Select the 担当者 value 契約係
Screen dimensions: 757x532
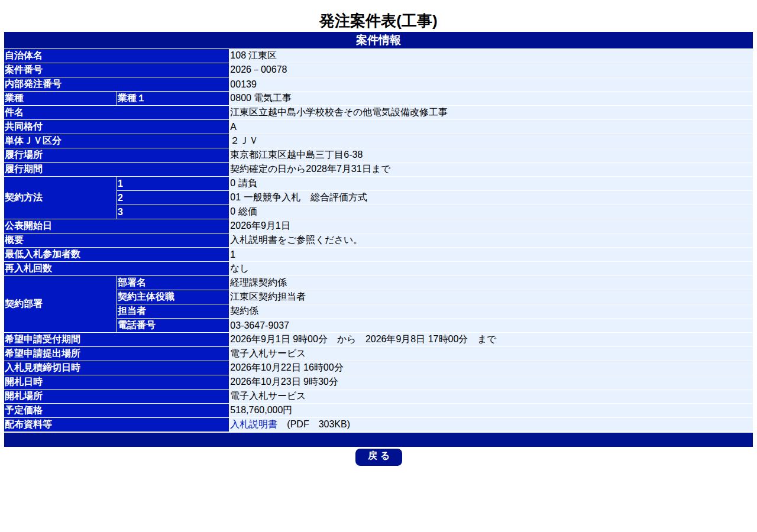pos(244,311)
